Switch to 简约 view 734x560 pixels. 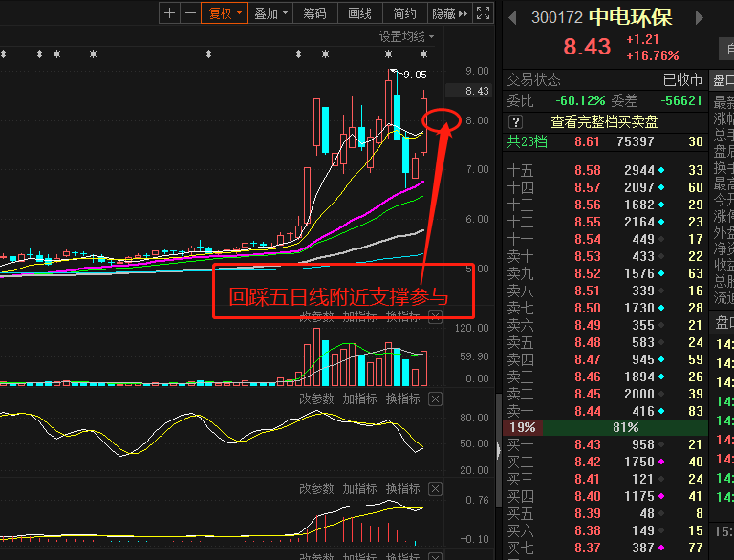coord(405,13)
